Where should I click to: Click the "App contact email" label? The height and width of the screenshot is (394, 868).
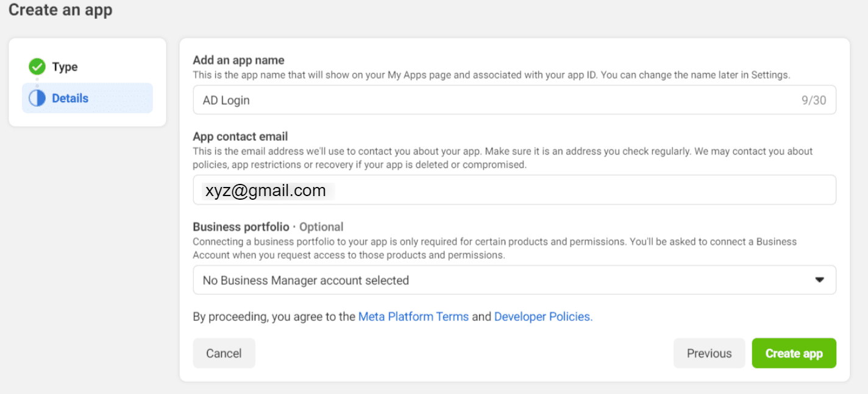[240, 137]
